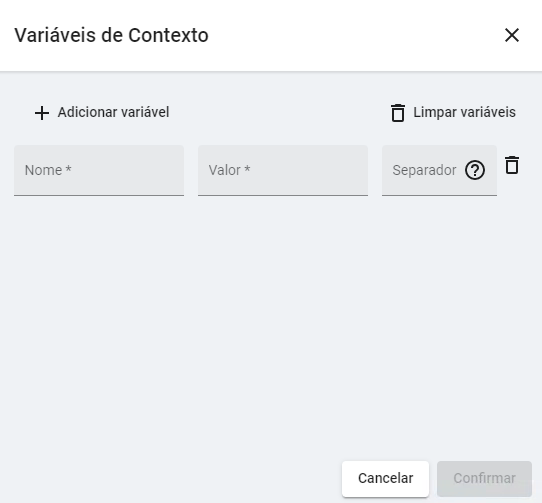
Task: Focus the Valor input field
Action: click(x=283, y=170)
